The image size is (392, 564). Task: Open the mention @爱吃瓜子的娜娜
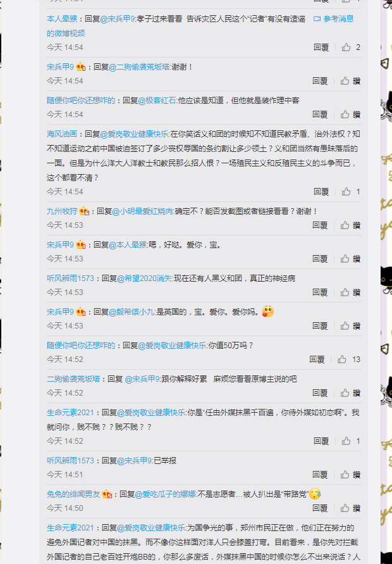pos(165,494)
